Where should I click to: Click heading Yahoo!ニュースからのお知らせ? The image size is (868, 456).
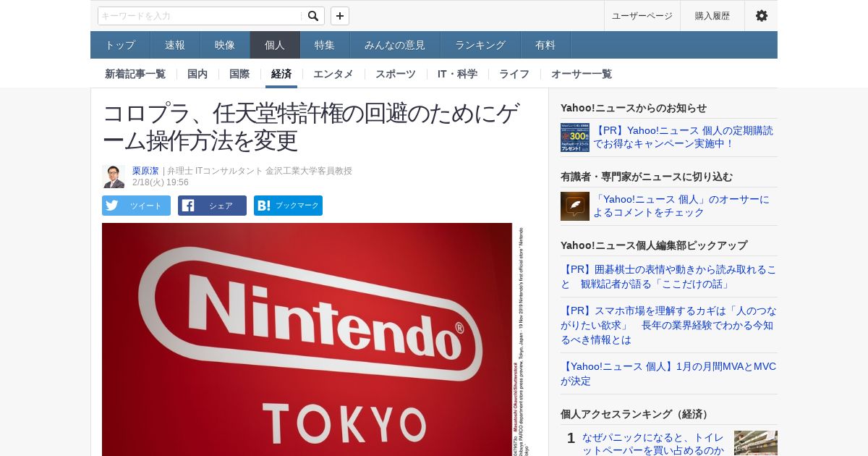(x=634, y=108)
